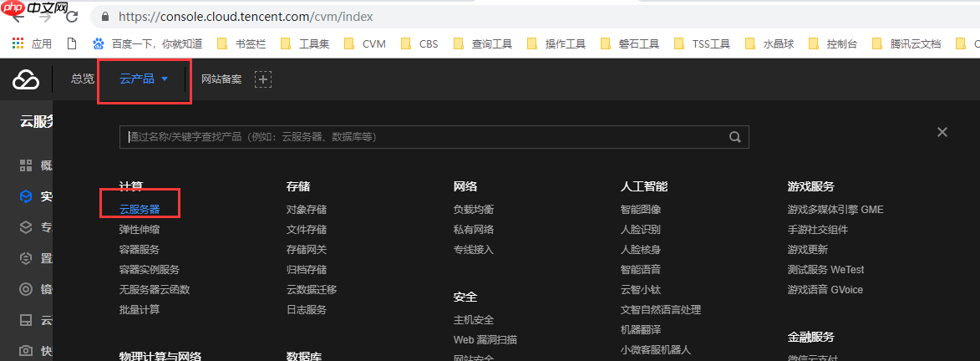Image resolution: width=980 pixels, height=361 pixels.
Task: Open 专线接入 product link
Action: click(x=474, y=250)
